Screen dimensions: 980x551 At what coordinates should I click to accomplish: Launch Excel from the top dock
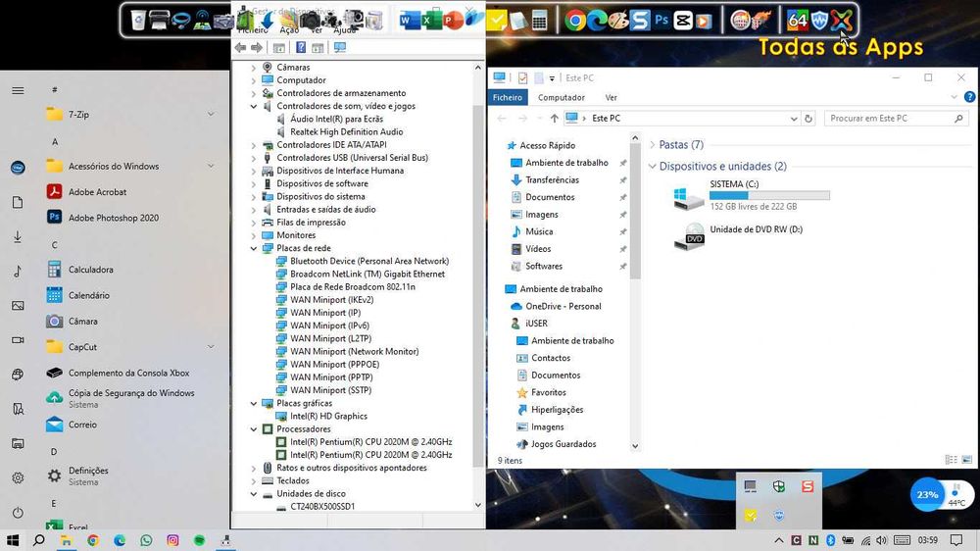click(x=430, y=21)
